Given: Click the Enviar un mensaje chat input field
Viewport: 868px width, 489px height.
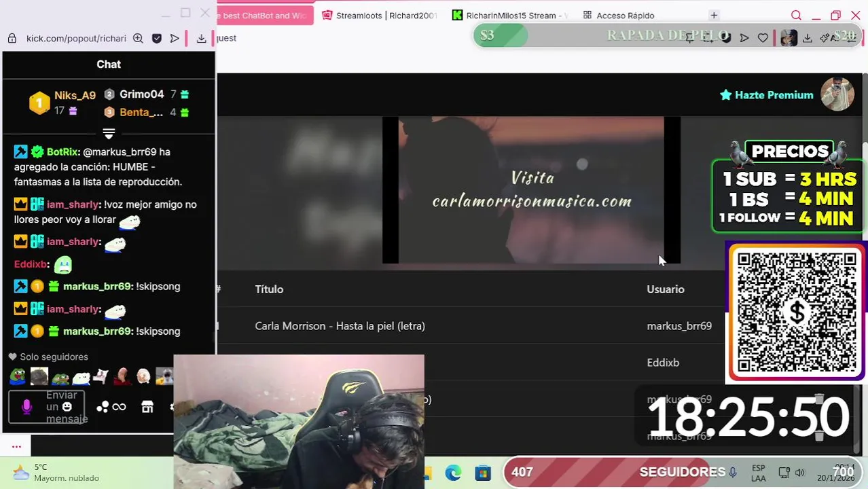Looking at the screenshot, I should [x=47, y=407].
